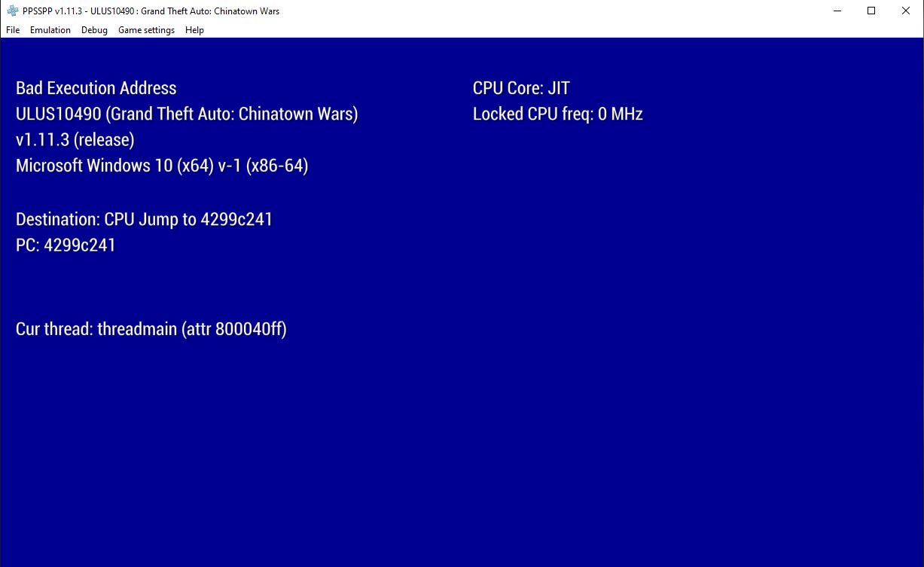Click the PPSSPP app icon in title bar
The height and width of the screenshot is (567, 924).
pyautogui.click(x=12, y=11)
